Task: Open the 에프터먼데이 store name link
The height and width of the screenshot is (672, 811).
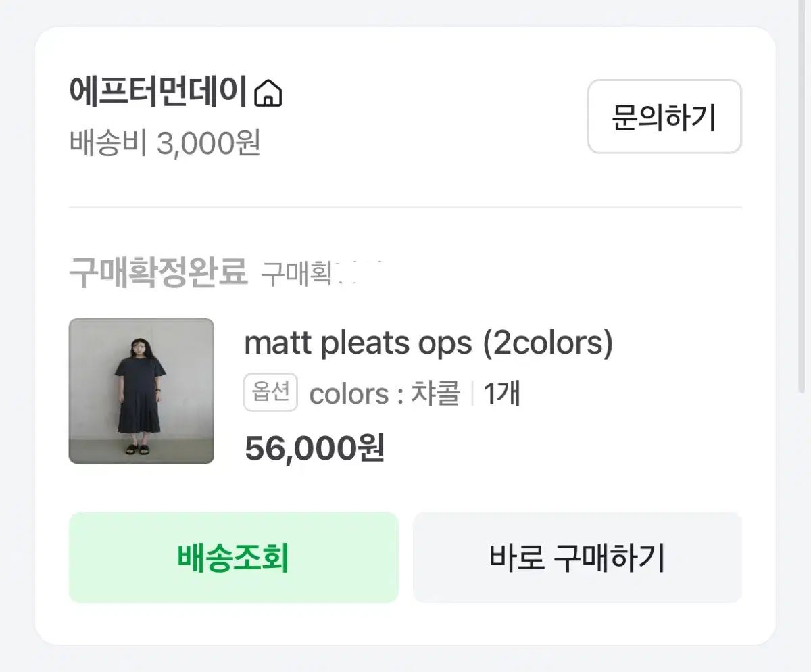Action: pos(158,93)
